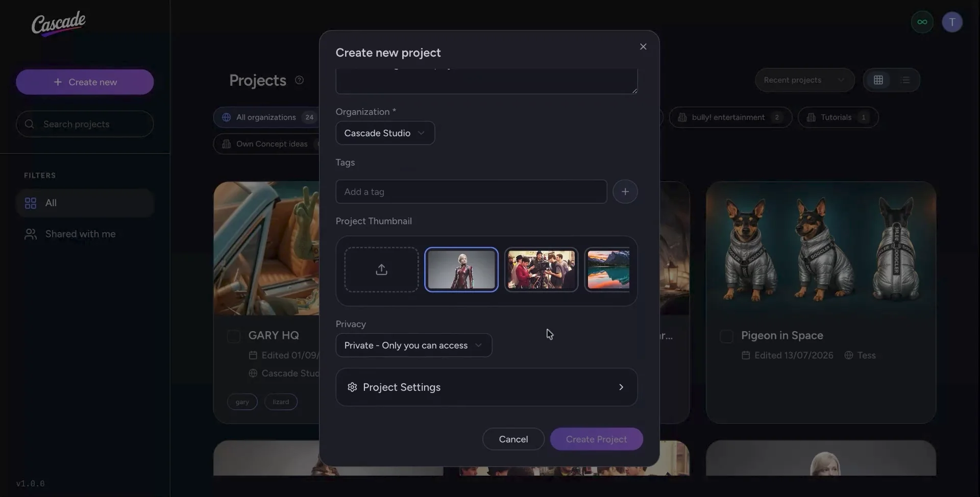Open the T user avatar menu
980x497 pixels.
[x=952, y=22]
